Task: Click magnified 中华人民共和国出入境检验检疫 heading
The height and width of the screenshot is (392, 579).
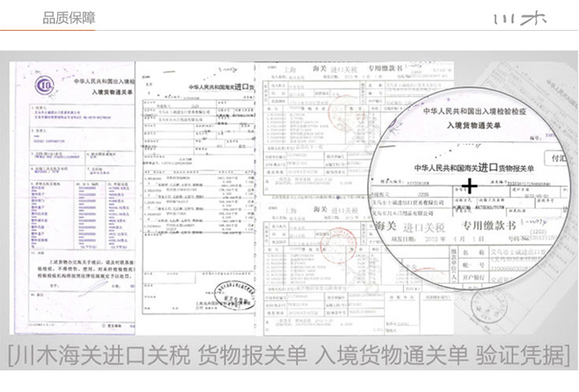Action: point(475,111)
